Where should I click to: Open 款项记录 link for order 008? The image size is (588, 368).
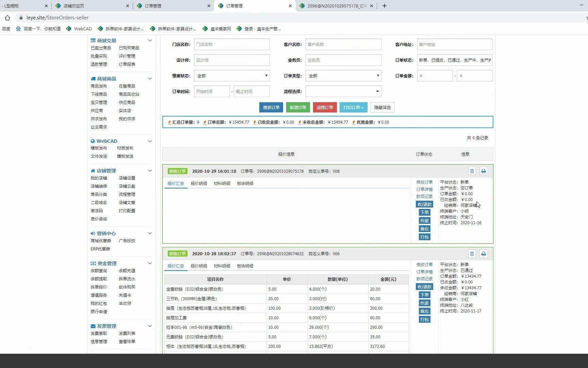pyautogui.click(x=424, y=196)
